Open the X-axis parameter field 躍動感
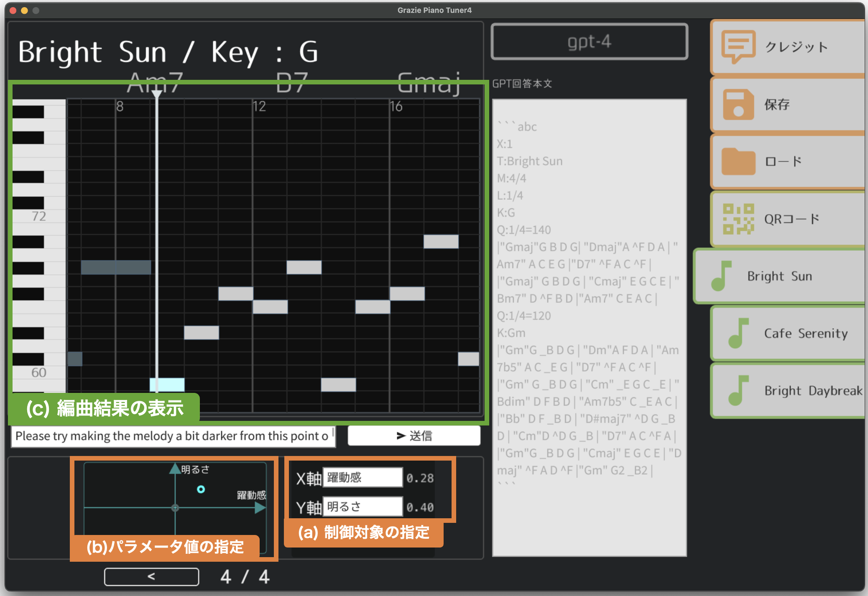 [362, 478]
